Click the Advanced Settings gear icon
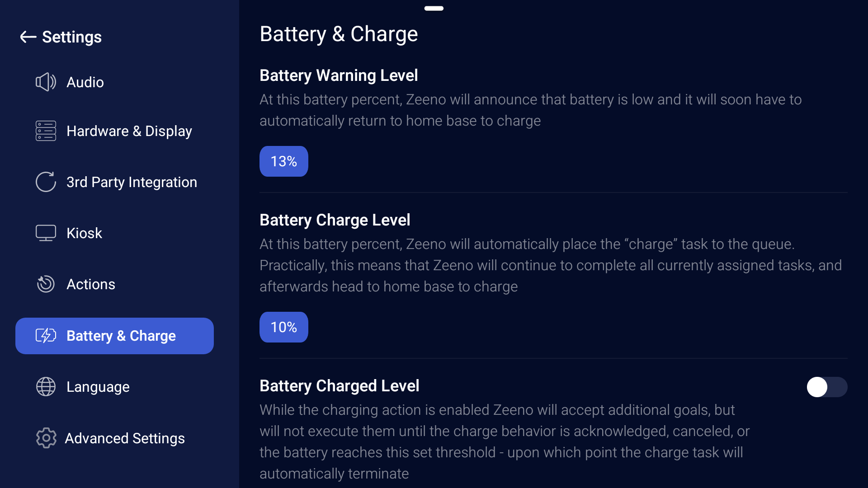 click(x=46, y=438)
